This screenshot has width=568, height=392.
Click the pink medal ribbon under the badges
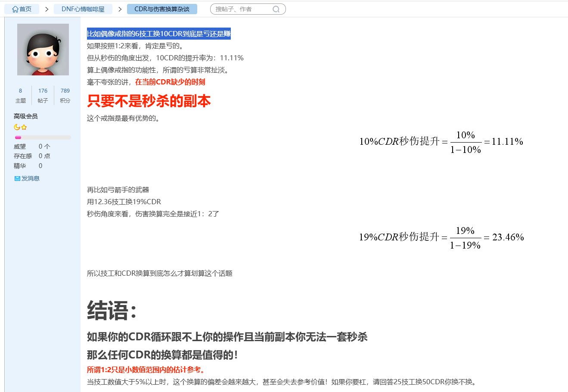pos(18,137)
